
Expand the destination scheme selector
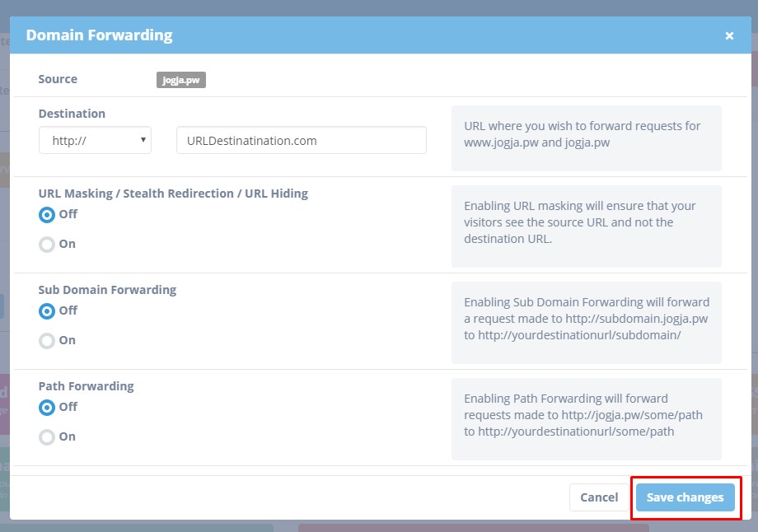point(95,140)
